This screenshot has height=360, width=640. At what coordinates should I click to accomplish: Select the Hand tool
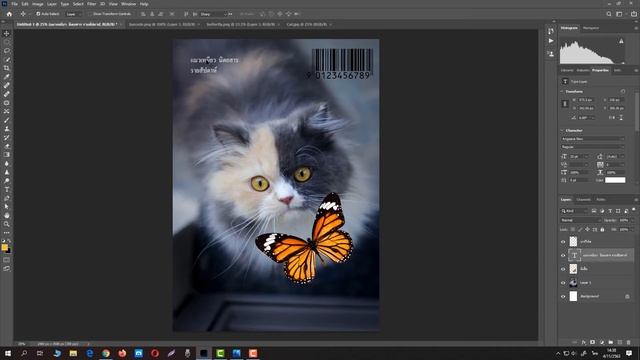7,215
